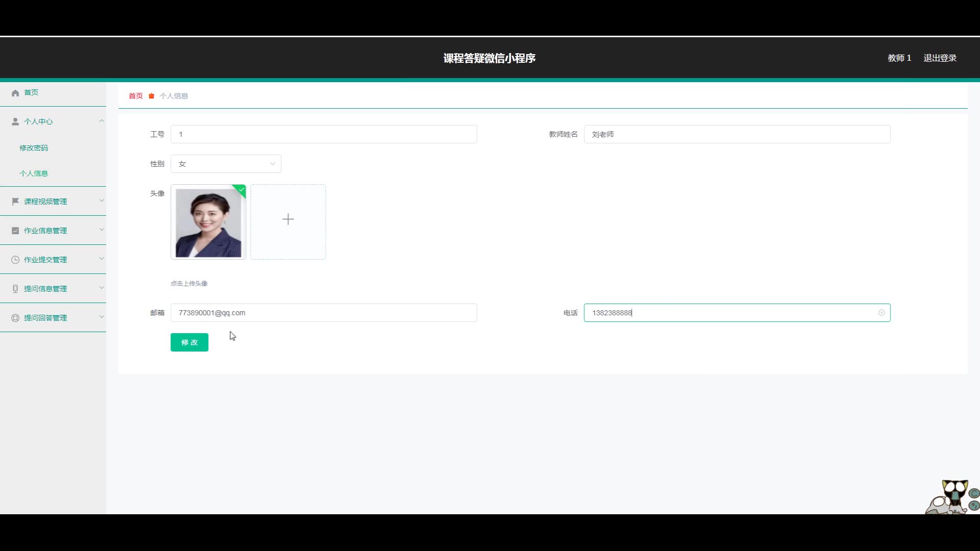Screen dimensions: 980x551
Task: Click the 作业提交管理 clock icon
Action: (15, 260)
